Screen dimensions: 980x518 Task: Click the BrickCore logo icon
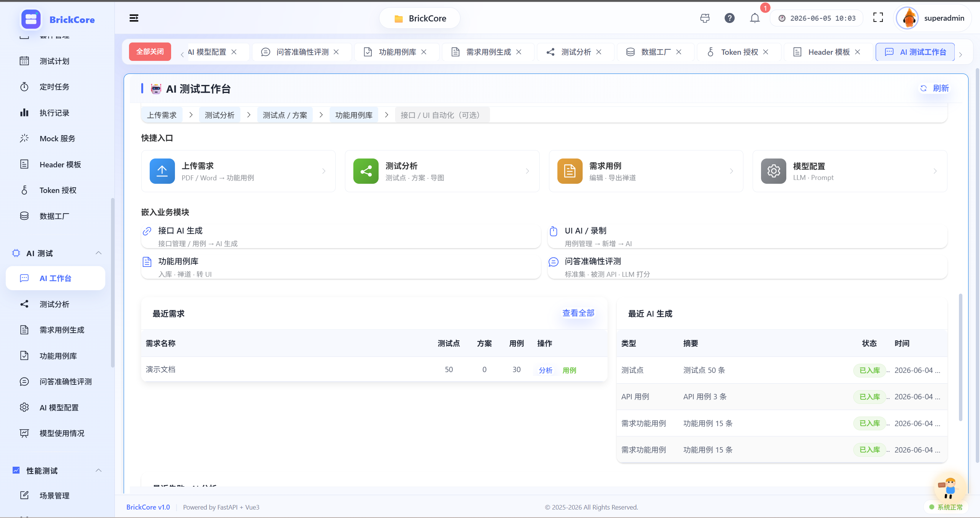click(31, 19)
